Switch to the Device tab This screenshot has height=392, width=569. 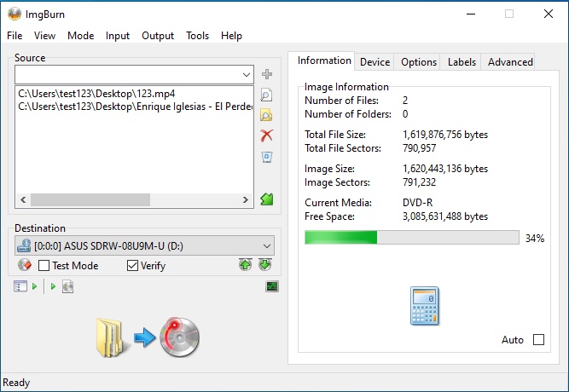tap(374, 62)
